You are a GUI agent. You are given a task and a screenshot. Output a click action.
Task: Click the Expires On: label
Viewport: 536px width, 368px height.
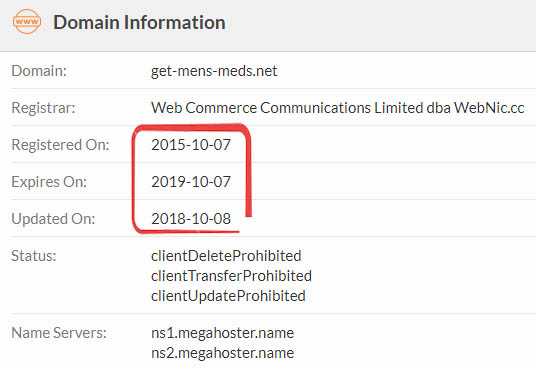click(x=49, y=182)
